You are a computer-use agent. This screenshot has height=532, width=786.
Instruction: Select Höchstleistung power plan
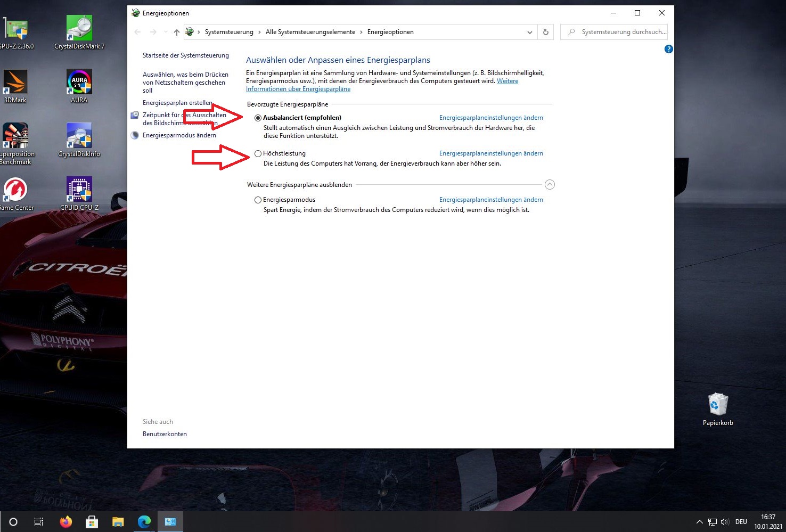point(258,153)
